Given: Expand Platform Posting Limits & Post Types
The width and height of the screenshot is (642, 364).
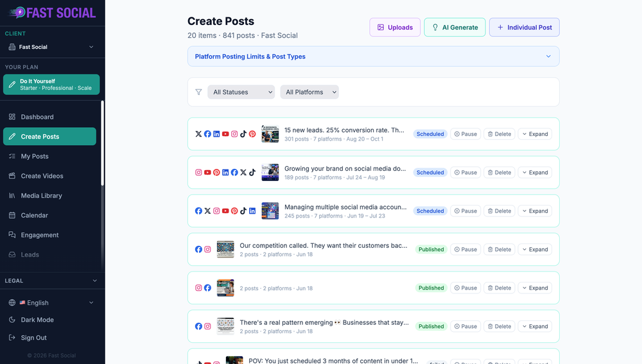Looking at the screenshot, I should (374, 56).
